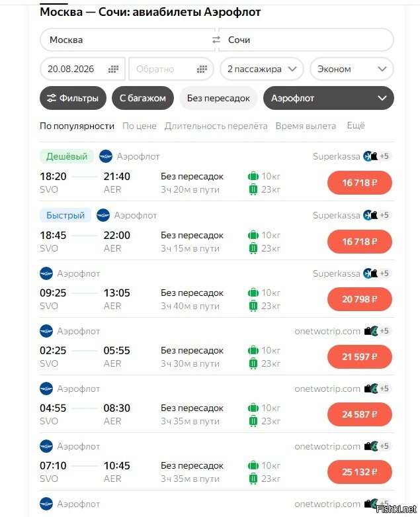Toggle the С багажом filter
This screenshot has height=517, width=420.
click(x=143, y=98)
